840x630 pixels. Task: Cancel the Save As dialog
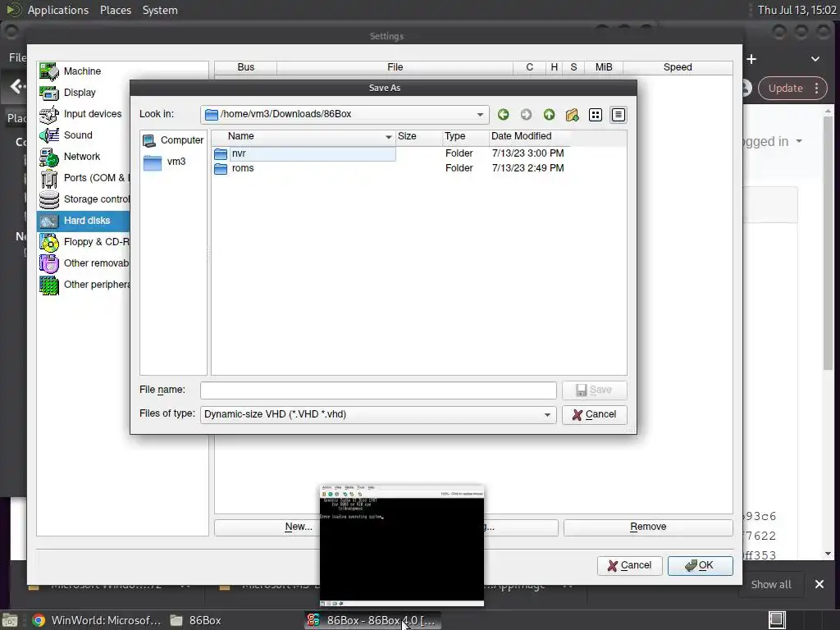pos(594,414)
